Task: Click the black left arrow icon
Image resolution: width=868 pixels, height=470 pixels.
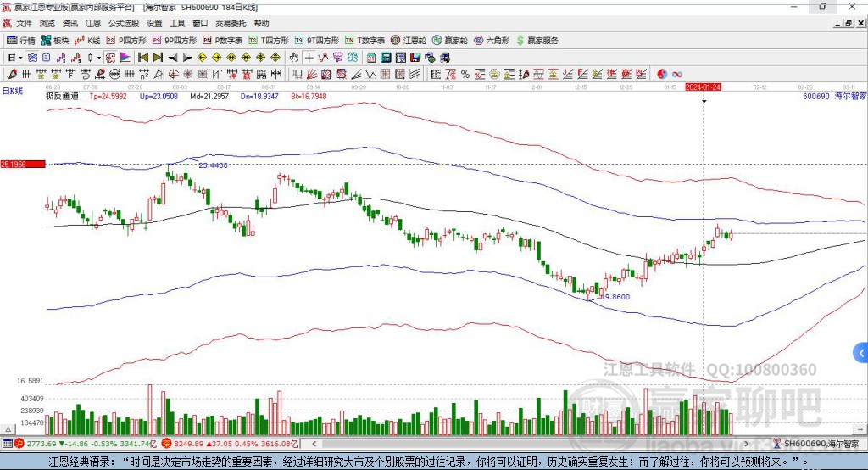Action: (x=173, y=58)
